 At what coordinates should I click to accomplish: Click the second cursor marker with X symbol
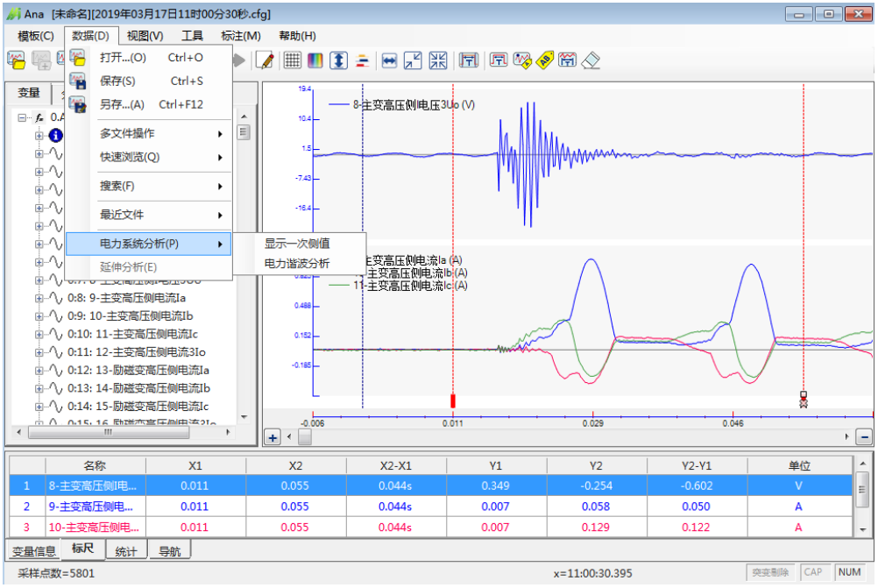(x=804, y=400)
